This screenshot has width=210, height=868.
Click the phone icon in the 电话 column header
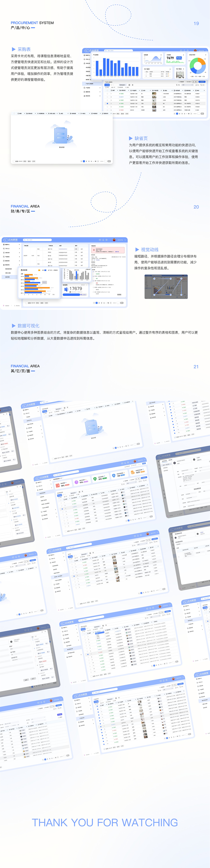click(60, 114)
